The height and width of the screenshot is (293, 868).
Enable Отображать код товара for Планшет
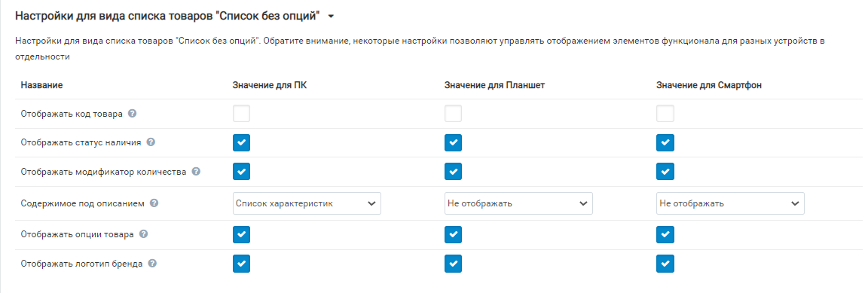coord(454,114)
